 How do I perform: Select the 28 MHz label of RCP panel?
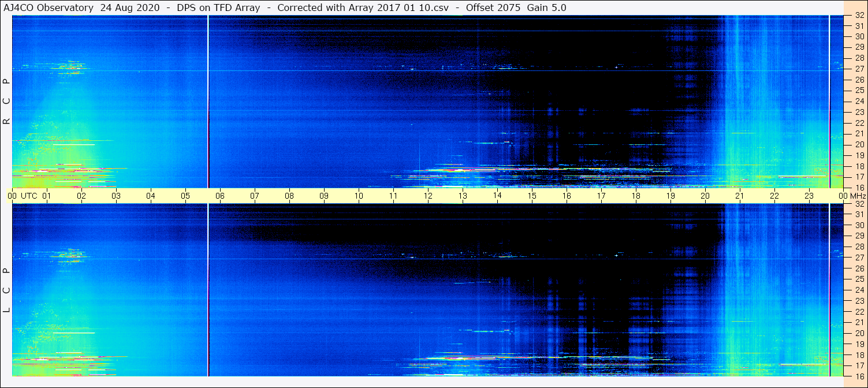pyautogui.click(x=859, y=58)
